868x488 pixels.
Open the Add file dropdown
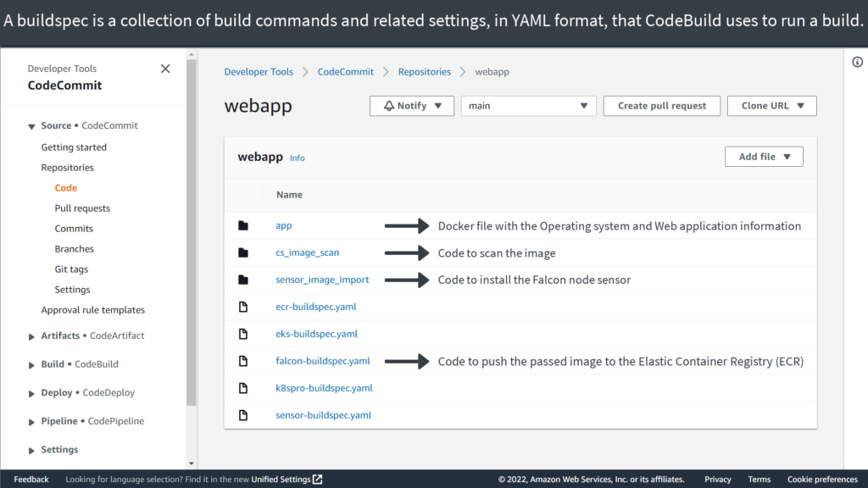pos(764,157)
